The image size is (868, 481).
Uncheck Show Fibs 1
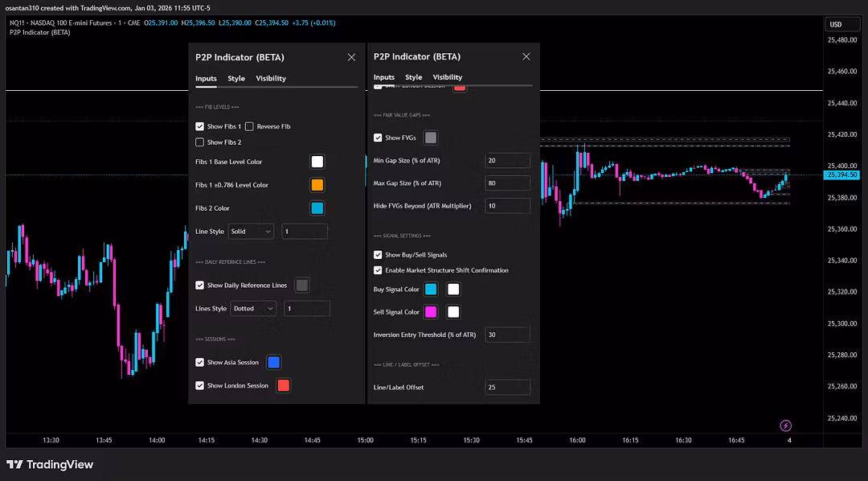200,126
